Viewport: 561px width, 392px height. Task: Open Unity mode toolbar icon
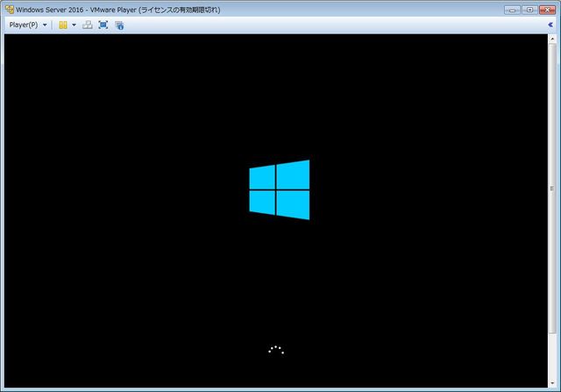(x=119, y=25)
